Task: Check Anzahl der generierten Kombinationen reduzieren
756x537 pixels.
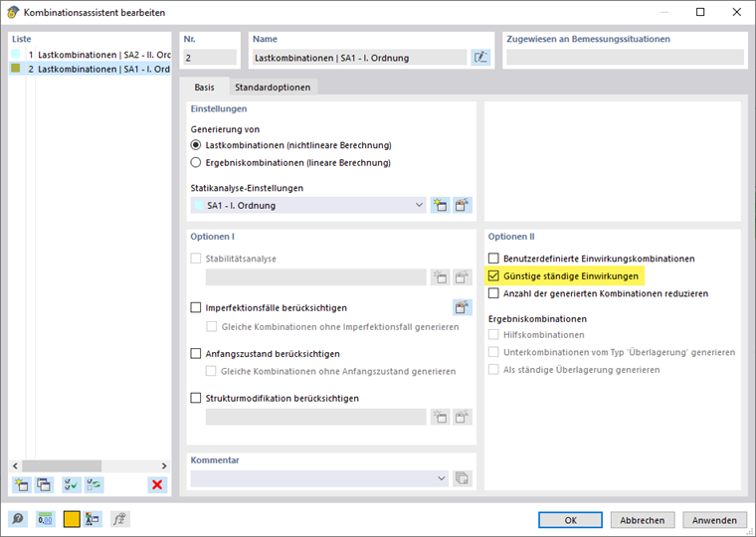Action: (493, 293)
